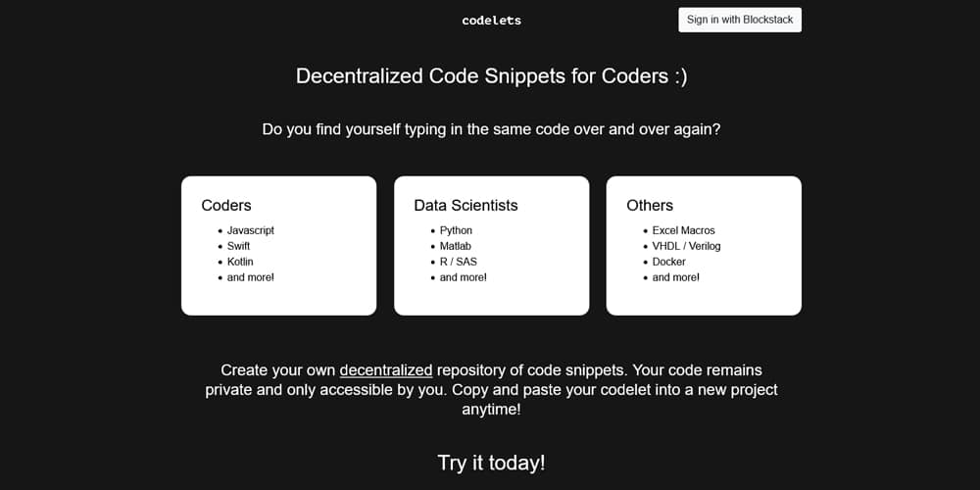Select the Data Scientists card heading
This screenshot has height=490, width=980.
coord(465,206)
